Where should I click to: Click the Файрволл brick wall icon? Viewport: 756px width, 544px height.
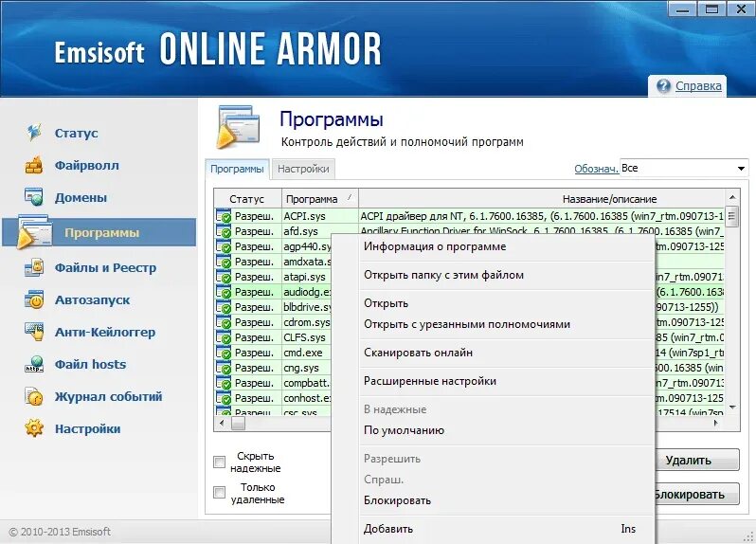(34, 165)
